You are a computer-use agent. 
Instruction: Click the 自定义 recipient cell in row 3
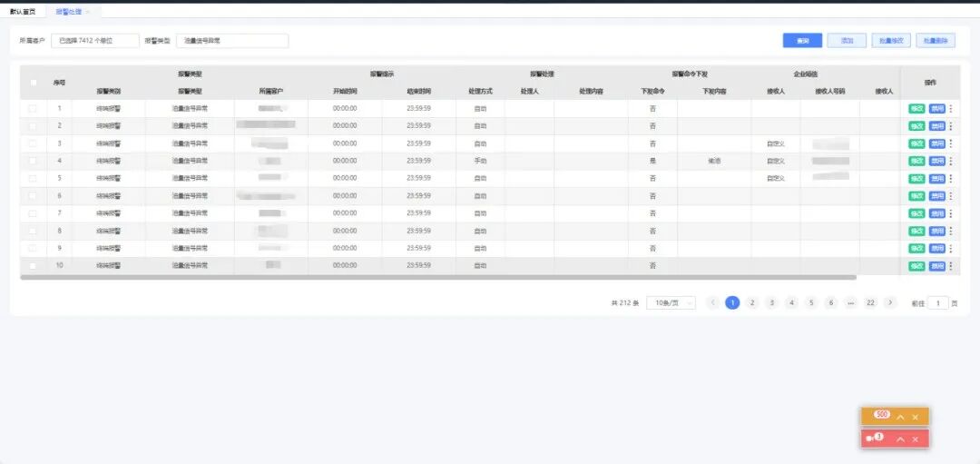click(776, 143)
